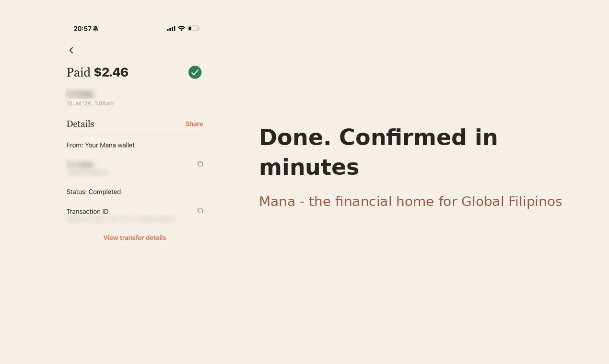Open View transfer details
The height and width of the screenshot is (364, 609).
coord(135,238)
